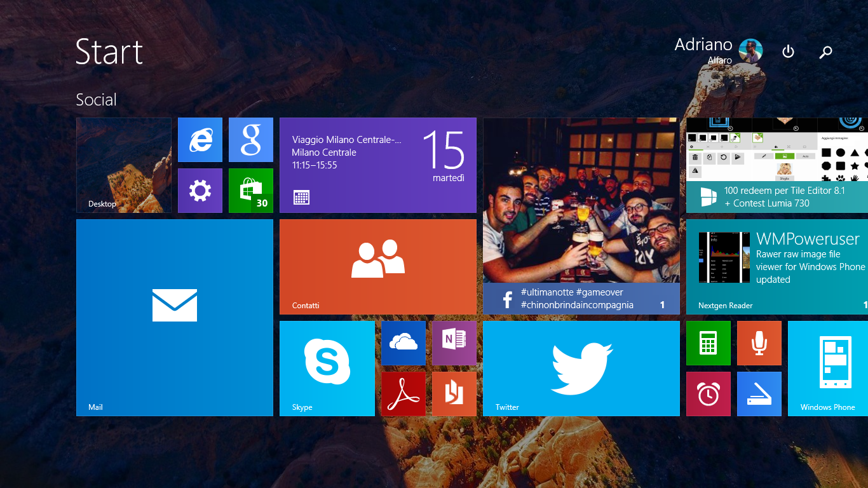This screenshot has width=868, height=488.
Task: Open the Contatti people tile
Action: click(378, 267)
